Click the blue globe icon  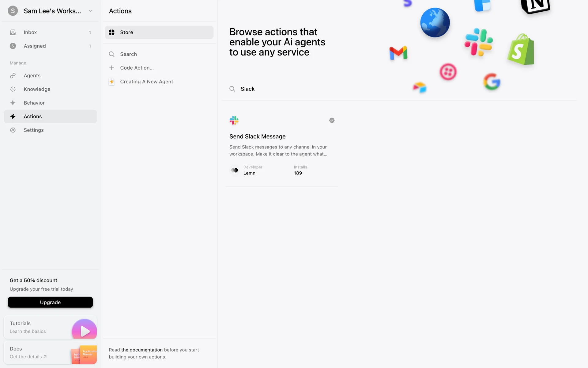point(435,23)
